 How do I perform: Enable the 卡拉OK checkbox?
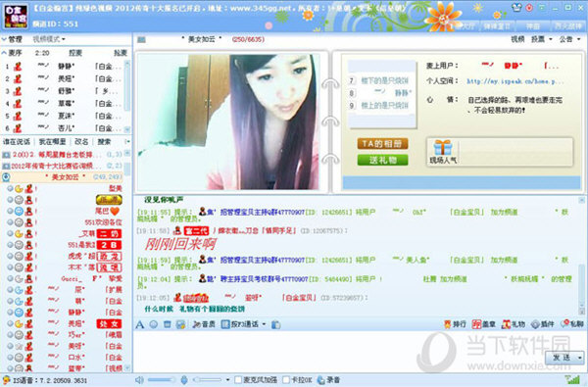(x=286, y=380)
